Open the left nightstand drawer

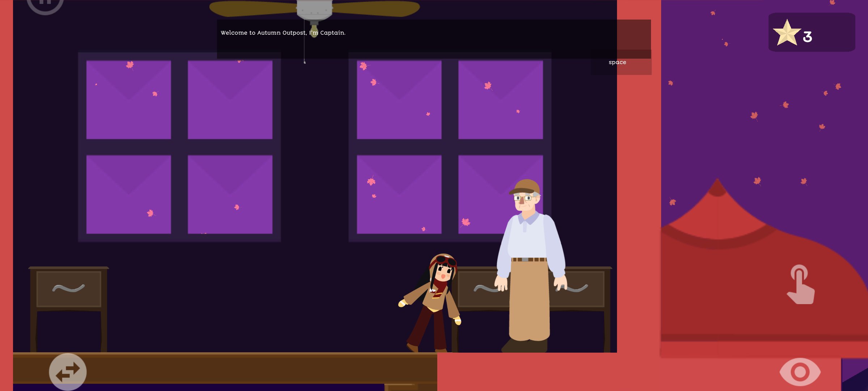(x=69, y=288)
